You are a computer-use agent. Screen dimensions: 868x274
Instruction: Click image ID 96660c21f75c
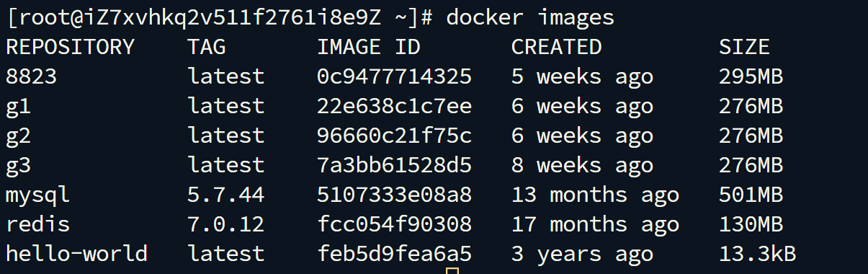[x=395, y=136]
